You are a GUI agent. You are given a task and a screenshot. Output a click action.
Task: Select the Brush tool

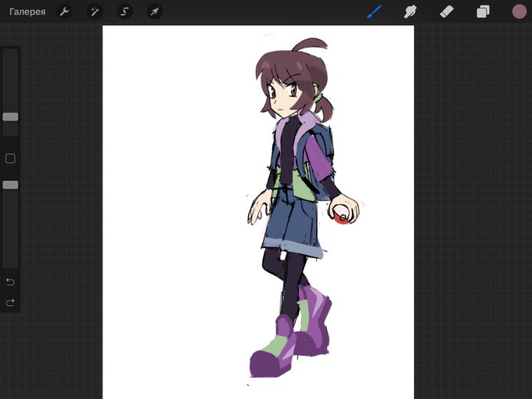(374, 12)
